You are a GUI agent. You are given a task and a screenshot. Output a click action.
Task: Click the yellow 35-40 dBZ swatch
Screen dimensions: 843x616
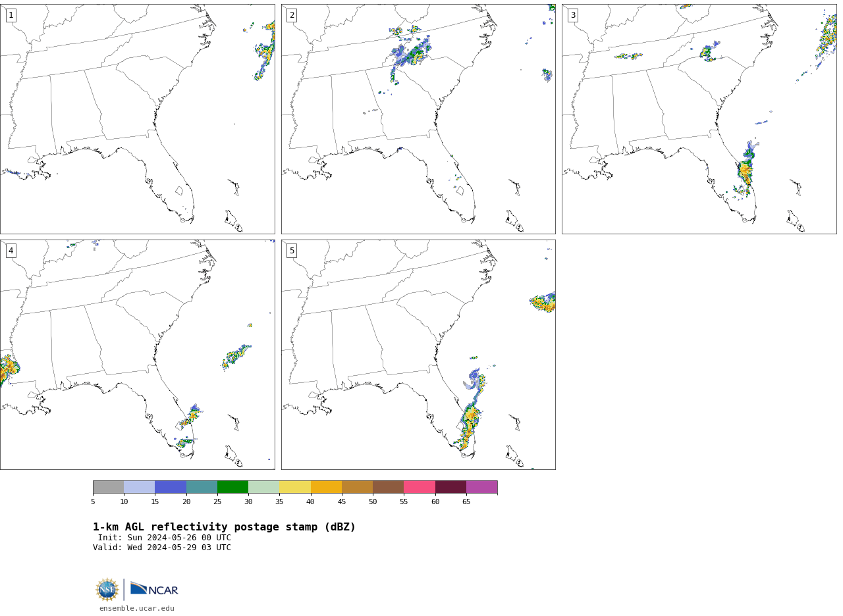point(295,487)
